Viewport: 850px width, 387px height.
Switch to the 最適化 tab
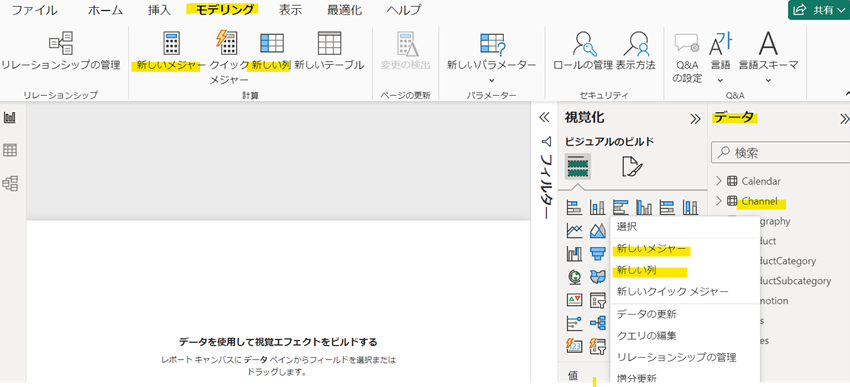coord(345,10)
